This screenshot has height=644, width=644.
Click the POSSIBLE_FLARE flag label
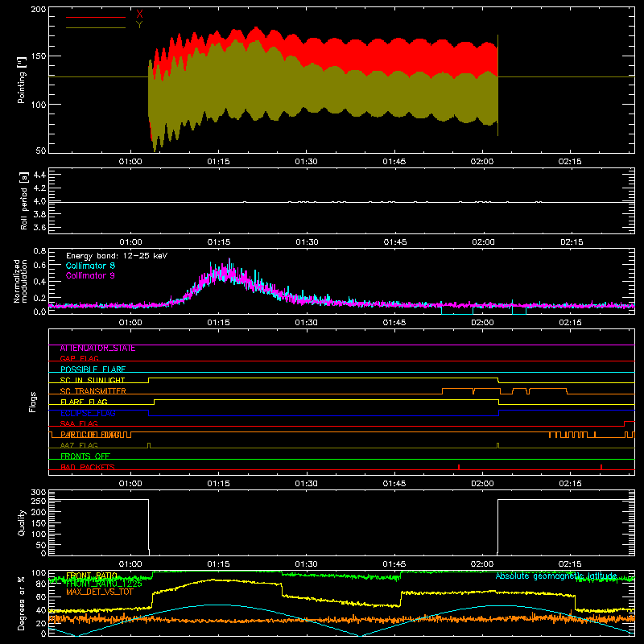point(93,369)
